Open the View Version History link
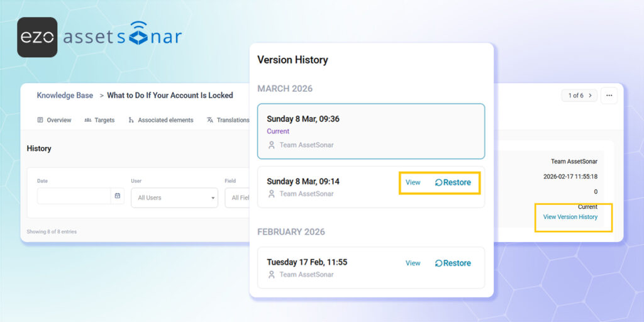644x322 pixels. pos(570,217)
